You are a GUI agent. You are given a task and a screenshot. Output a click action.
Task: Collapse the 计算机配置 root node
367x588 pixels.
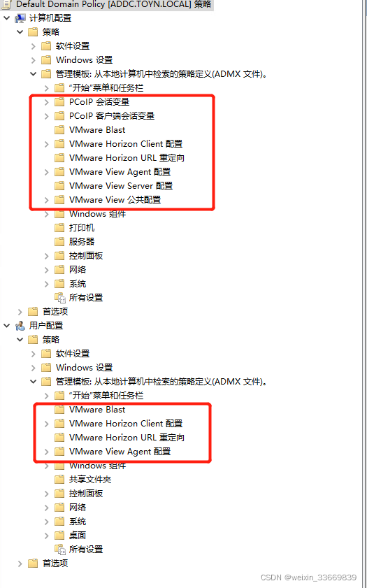(x=6, y=18)
